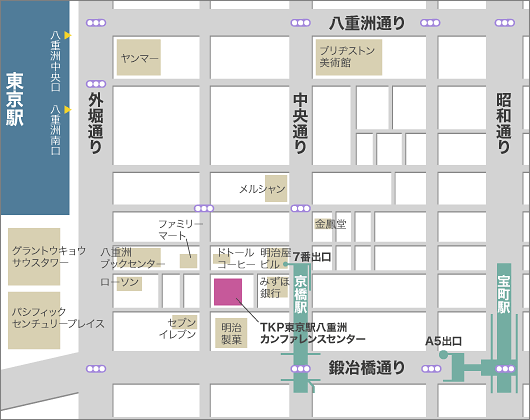Click the みずほ銀行 label

275,287
